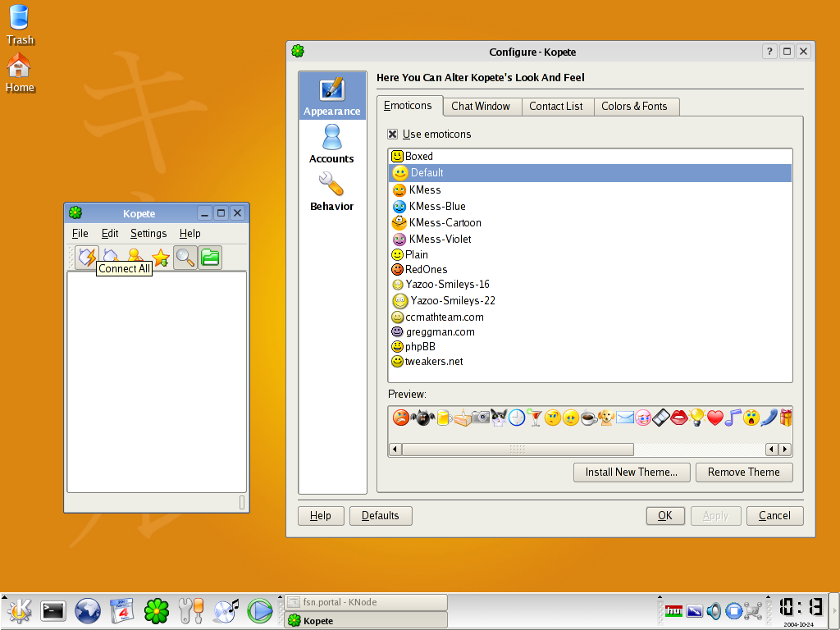Select the KMess emoticon theme
Image resolution: width=840 pixels, height=630 pixels.
(591, 189)
